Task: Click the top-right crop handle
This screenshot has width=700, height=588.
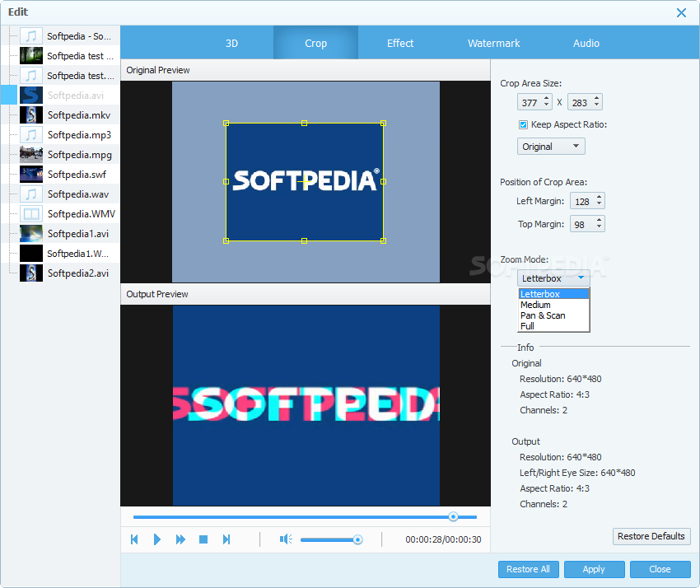Action: [x=383, y=123]
